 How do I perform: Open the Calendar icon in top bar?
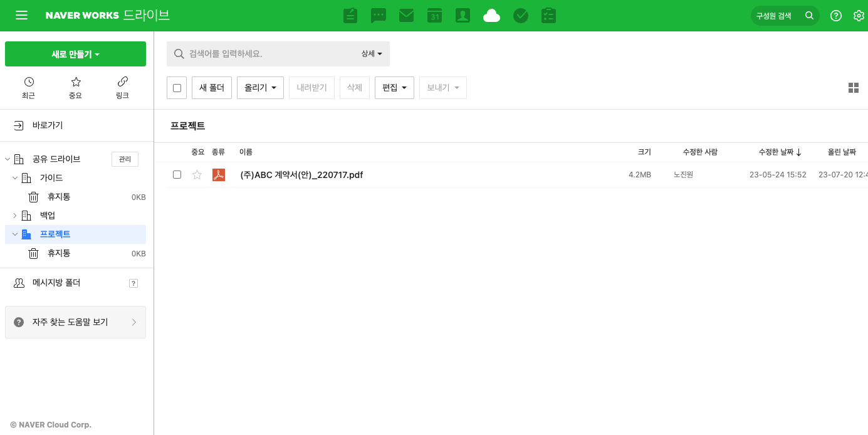pyautogui.click(x=434, y=16)
